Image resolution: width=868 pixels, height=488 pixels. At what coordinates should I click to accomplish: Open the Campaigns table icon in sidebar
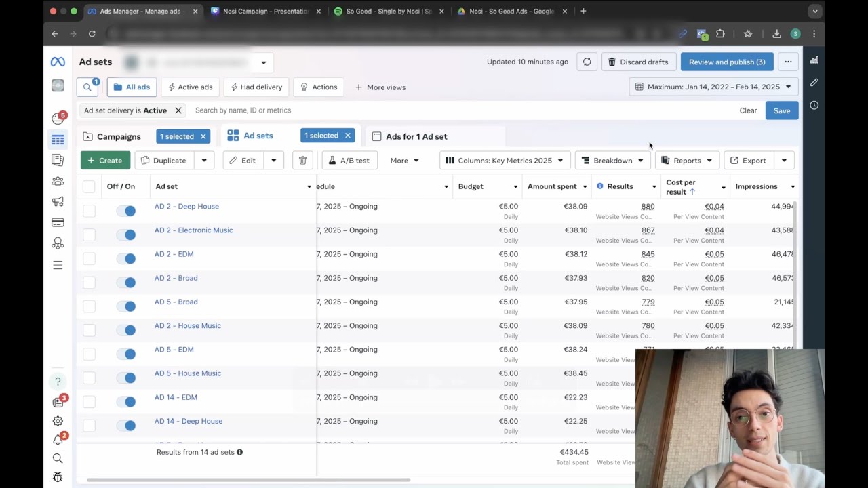click(x=58, y=140)
